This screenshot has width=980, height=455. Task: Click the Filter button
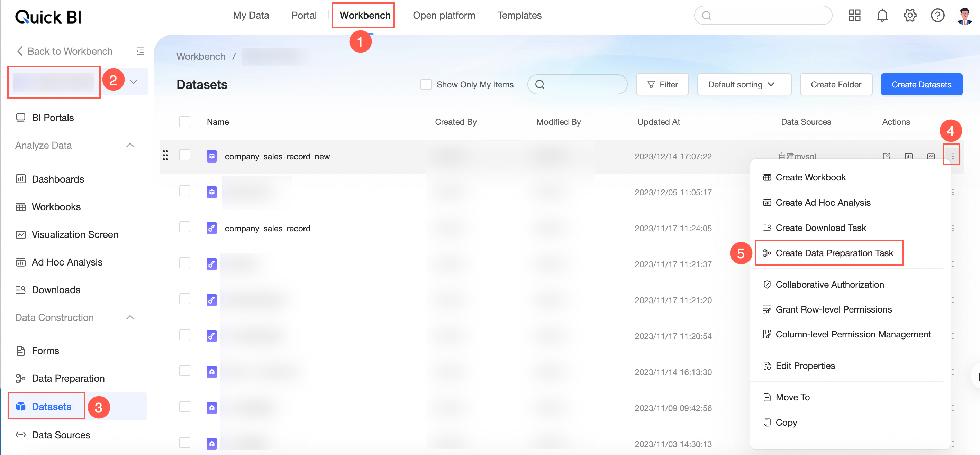tap(662, 84)
